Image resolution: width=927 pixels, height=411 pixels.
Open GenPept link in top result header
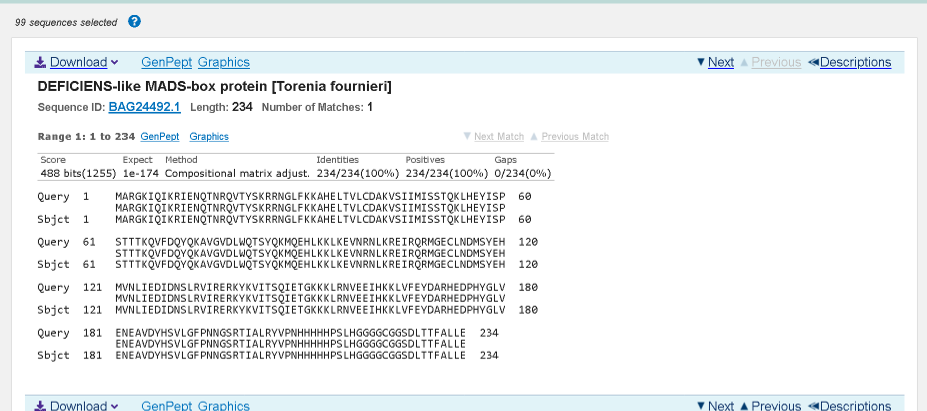[166, 62]
